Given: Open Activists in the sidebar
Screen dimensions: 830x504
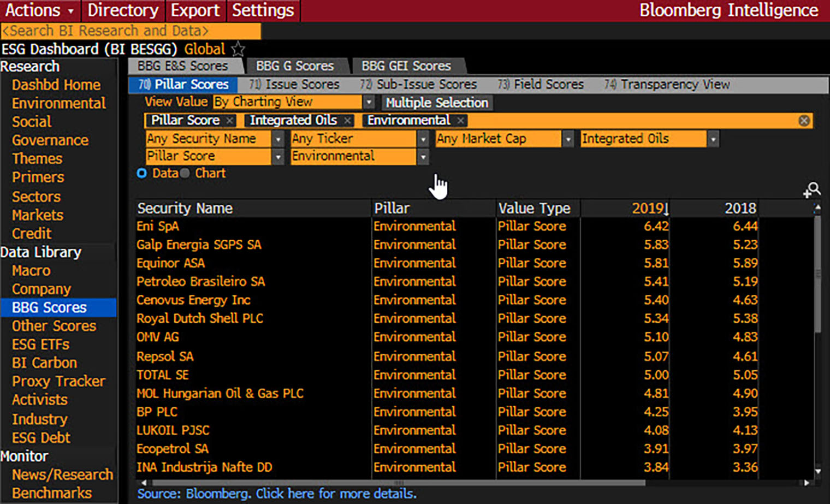Looking at the screenshot, I should [x=40, y=400].
